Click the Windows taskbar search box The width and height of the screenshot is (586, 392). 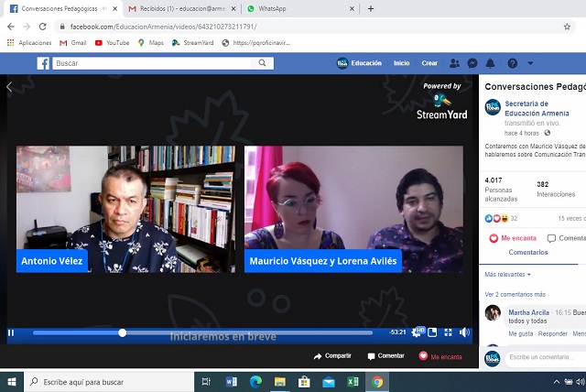point(109,382)
